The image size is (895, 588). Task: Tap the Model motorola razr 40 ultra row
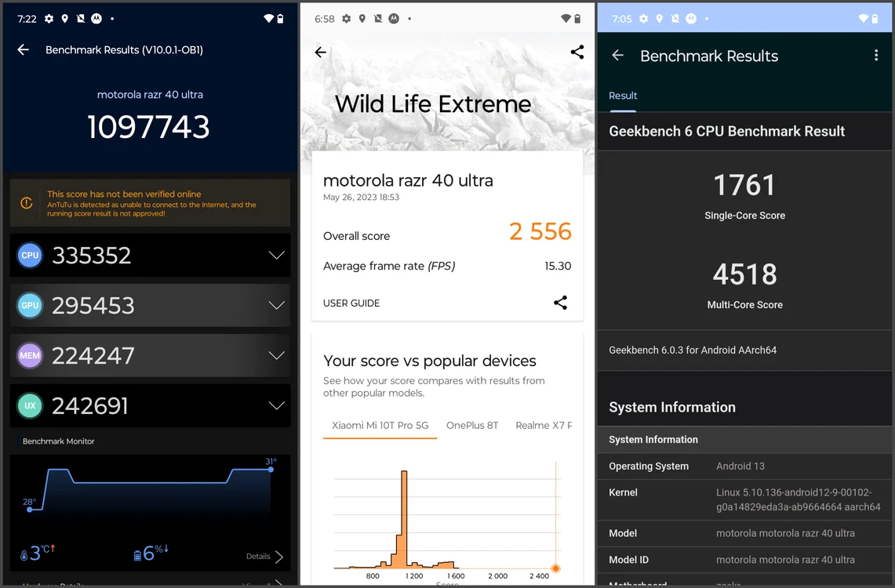(744, 533)
